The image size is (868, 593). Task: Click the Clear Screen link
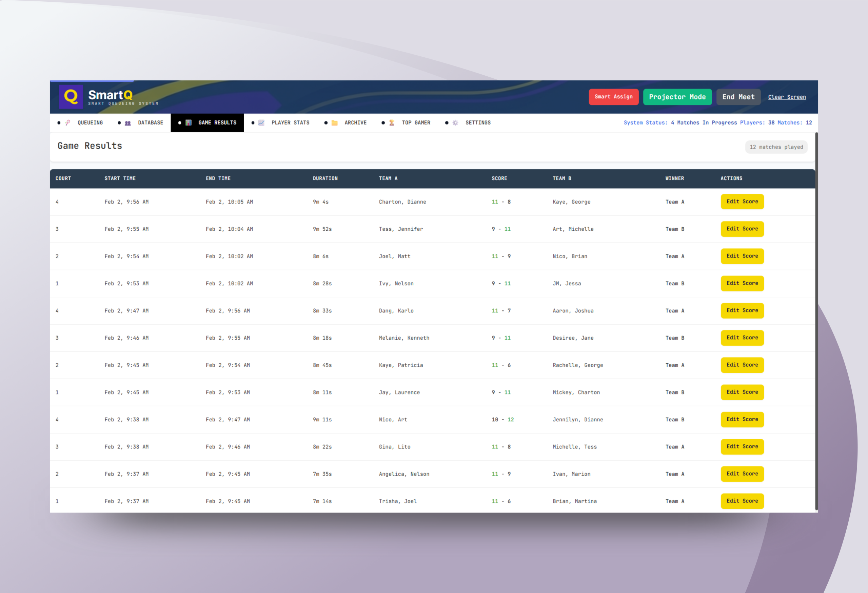coord(787,97)
